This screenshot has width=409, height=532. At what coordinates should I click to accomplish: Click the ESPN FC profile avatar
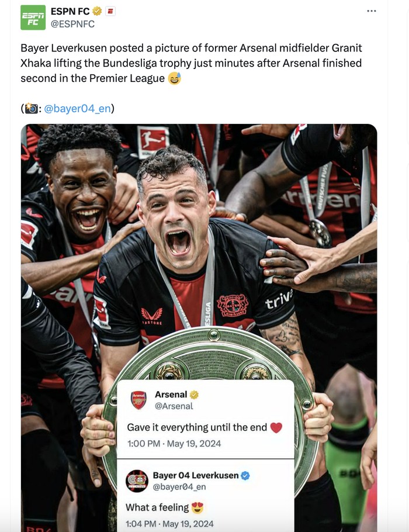coord(33,18)
